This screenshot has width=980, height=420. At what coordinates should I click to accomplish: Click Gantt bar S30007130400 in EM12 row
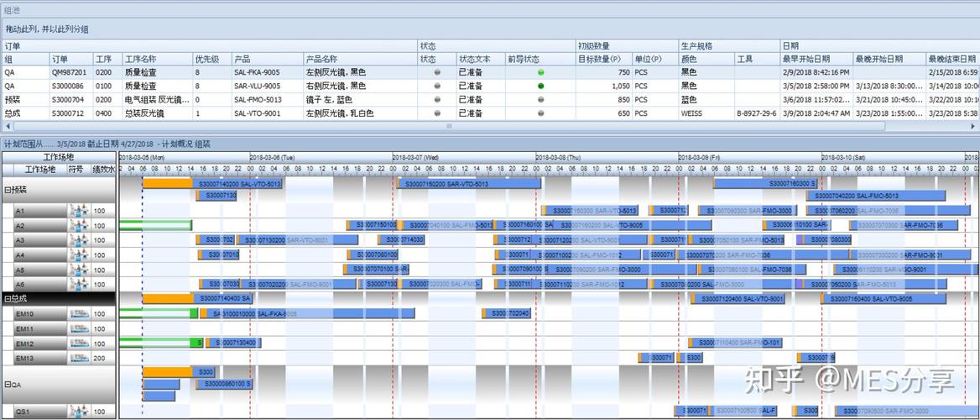point(234,343)
